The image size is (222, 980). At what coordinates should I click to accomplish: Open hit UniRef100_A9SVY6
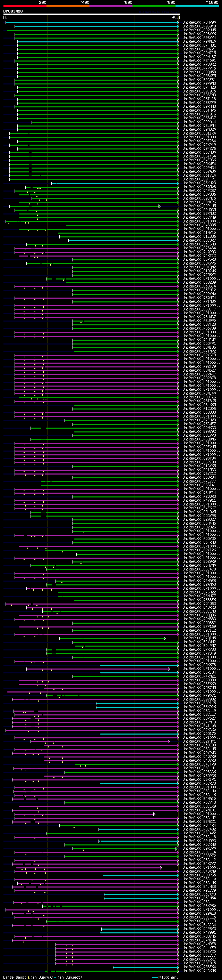(x=199, y=34)
